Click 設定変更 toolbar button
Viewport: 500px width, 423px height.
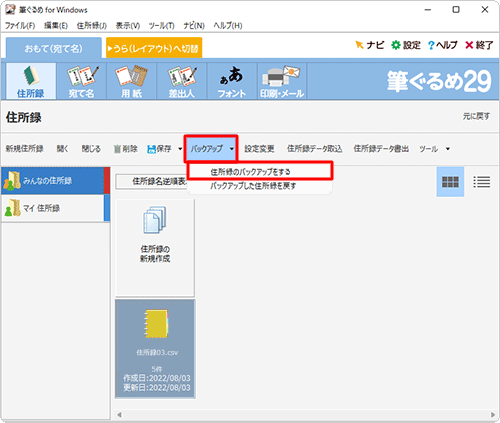(x=259, y=149)
